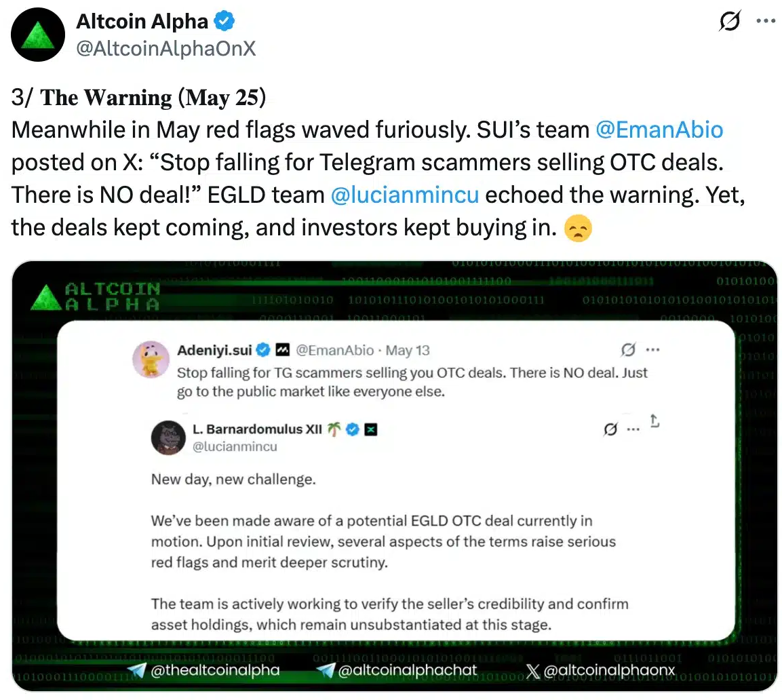Open the @EmanAbio mention link
782x700 pixels.
click(659, 130)
